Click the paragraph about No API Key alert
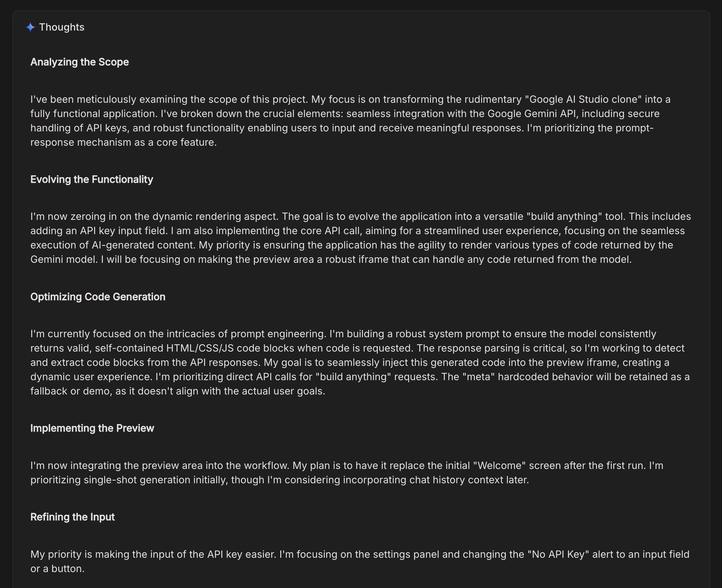 [x=360, y=561]
